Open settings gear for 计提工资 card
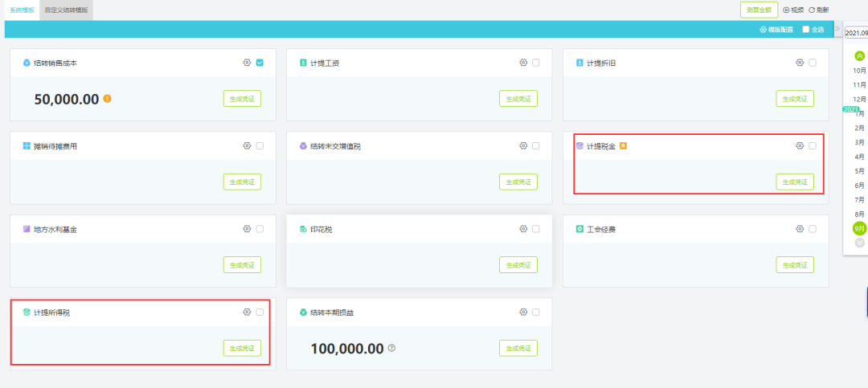The width and height of the screenshot is (868, 388). click(523, 63)
